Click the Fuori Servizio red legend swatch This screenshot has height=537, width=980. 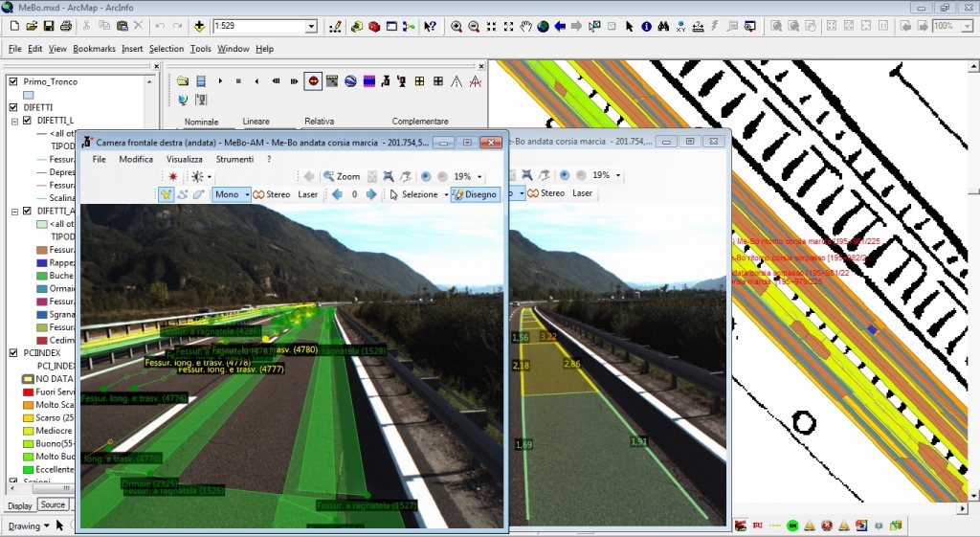[x=28, y=392]
